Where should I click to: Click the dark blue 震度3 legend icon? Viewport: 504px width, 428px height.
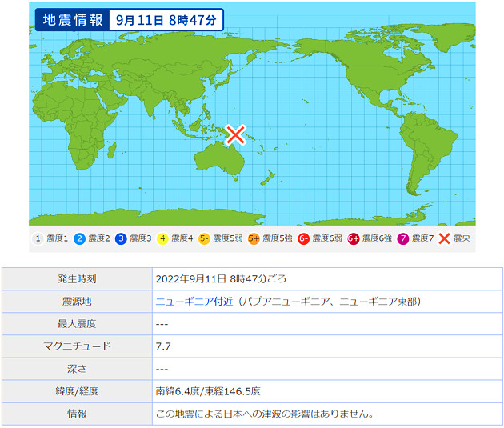tap(121, 238)
